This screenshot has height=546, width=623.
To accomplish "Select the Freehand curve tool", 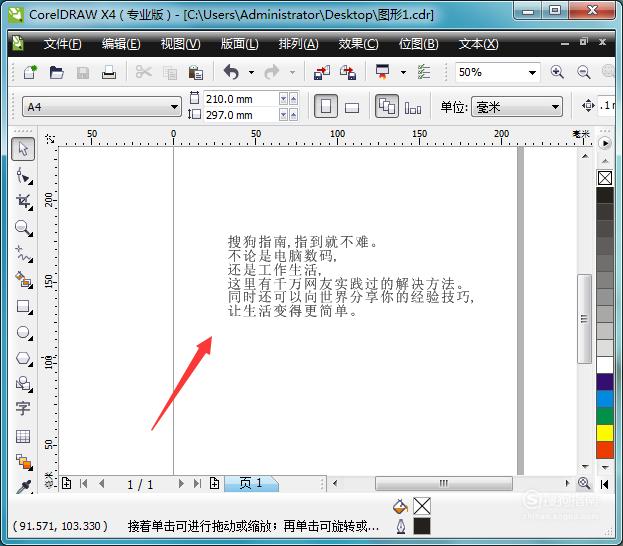I will click(x=24, y=254).
